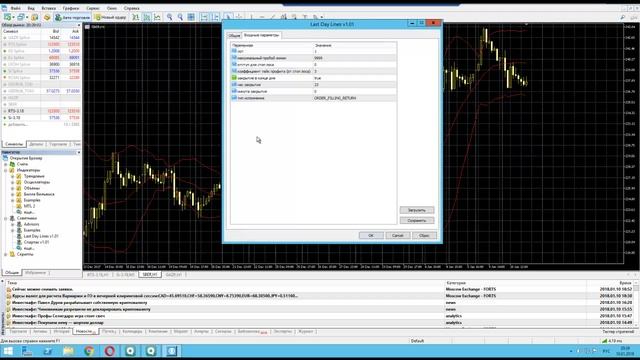Expand the Трендовые indicators folder
This screenshot has width=640, height=360.
coord(13,176)
